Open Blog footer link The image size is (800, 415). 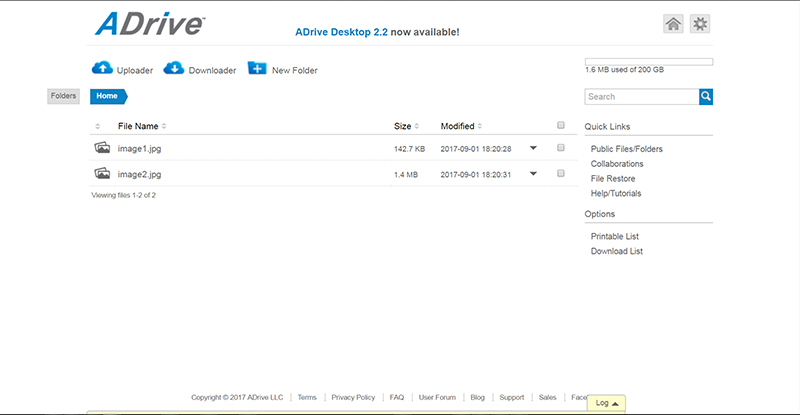pyautogui.click(x=478, y=397)
